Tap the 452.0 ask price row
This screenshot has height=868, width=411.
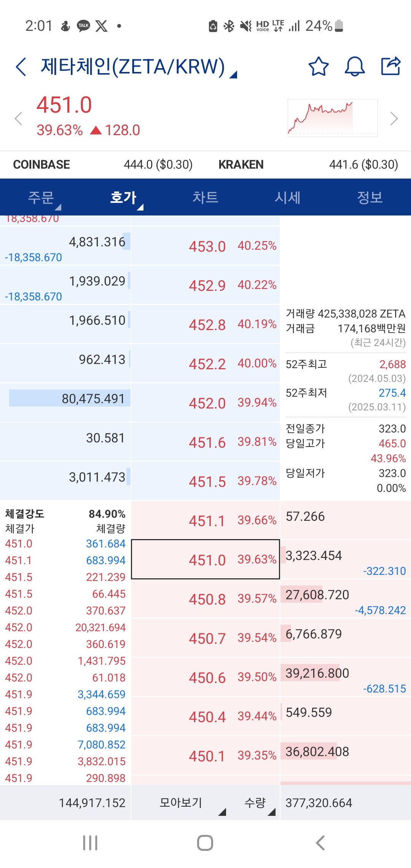tap(205, 403)
